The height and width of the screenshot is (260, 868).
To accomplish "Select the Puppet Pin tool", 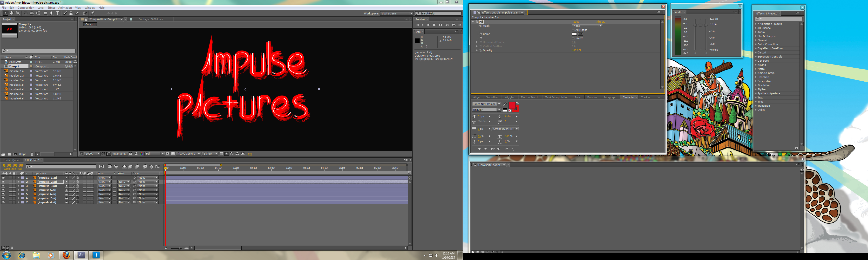I will 93,13.
